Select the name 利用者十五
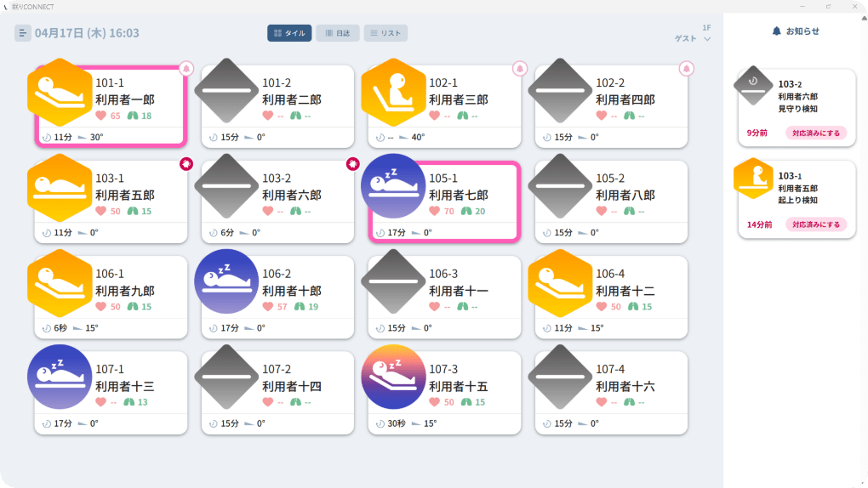The width and height of the screenshot is (868, 488). [x=459, y=386]
